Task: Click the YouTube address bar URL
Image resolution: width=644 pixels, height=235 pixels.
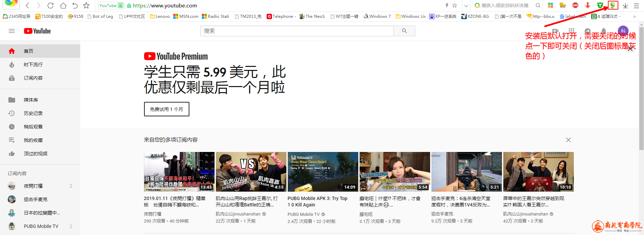Action: coord(165,5)
